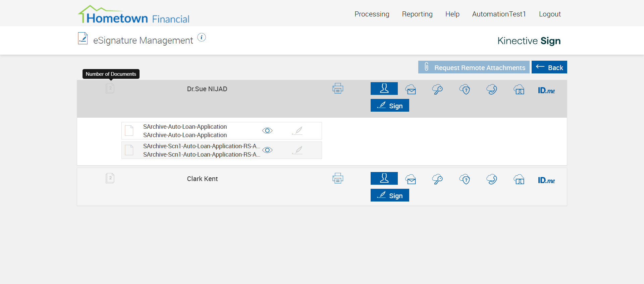Select security question shield icon for Dr.Sue NIJAD
This screenshot has height=284, width=644.
coord(465,90)
